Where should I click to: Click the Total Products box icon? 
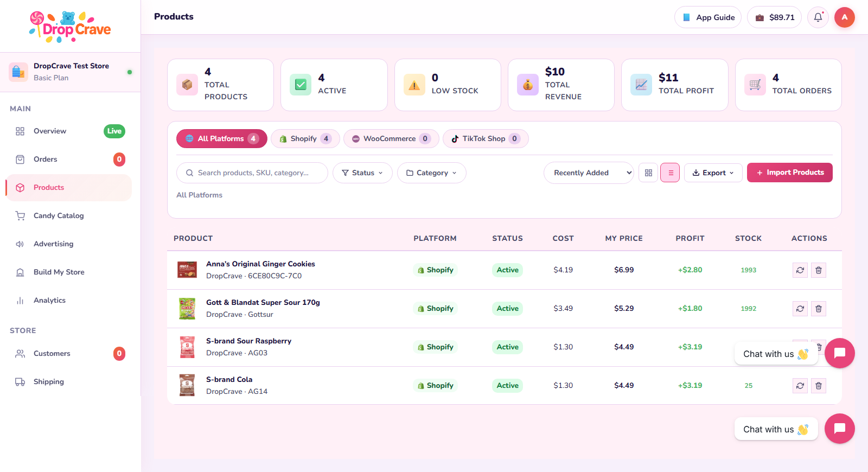pos(187,85)
